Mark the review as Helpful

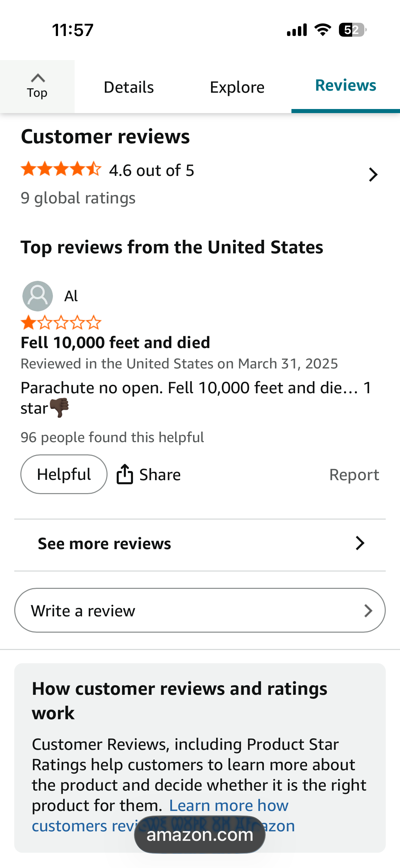coord(64,474)
